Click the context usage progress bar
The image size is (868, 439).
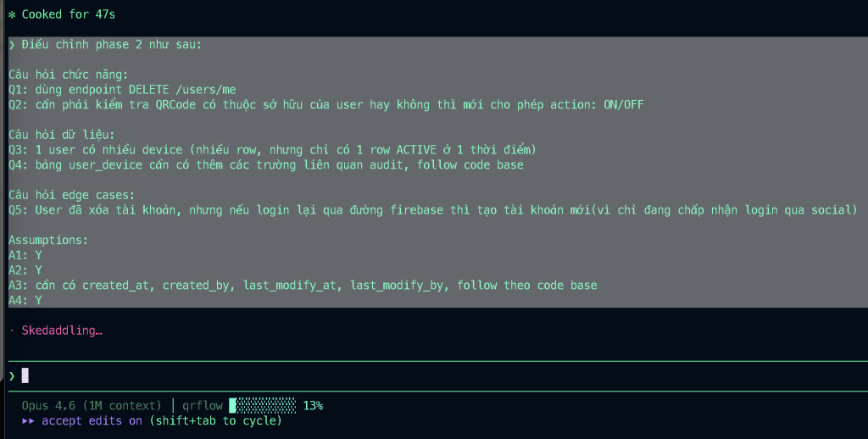[262, 406]
